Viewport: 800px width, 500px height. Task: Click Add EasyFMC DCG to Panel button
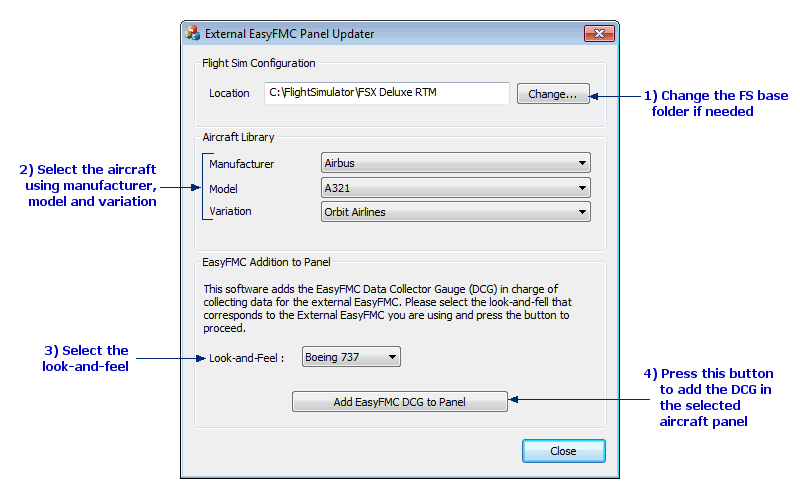tap(399, 402)
